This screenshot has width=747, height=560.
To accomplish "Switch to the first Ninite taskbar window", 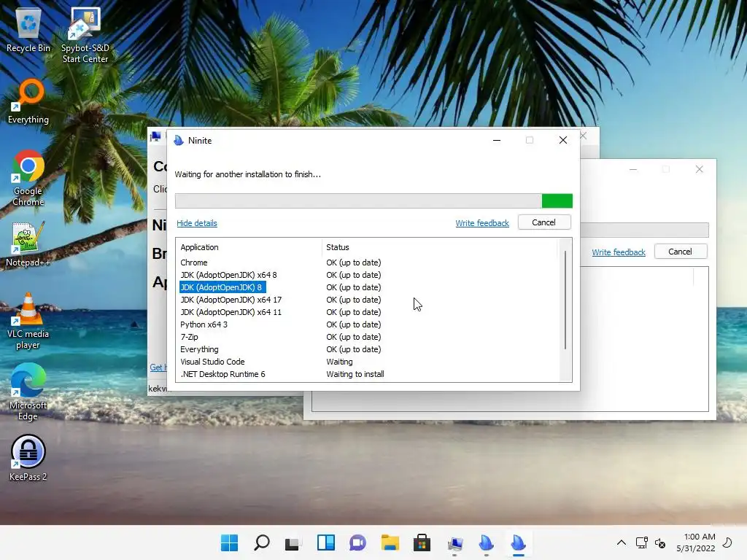I will (x=487, y=542).
